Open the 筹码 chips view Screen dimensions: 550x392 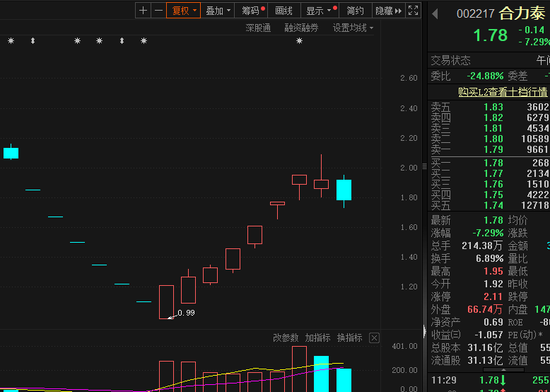click(x=251, y=11)
